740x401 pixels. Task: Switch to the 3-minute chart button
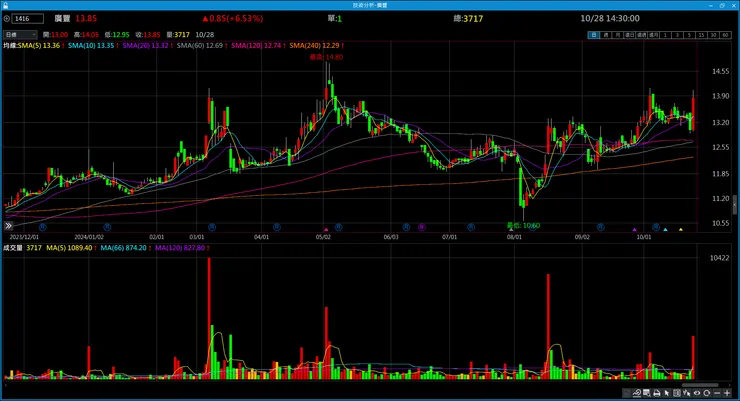point(677,35)
